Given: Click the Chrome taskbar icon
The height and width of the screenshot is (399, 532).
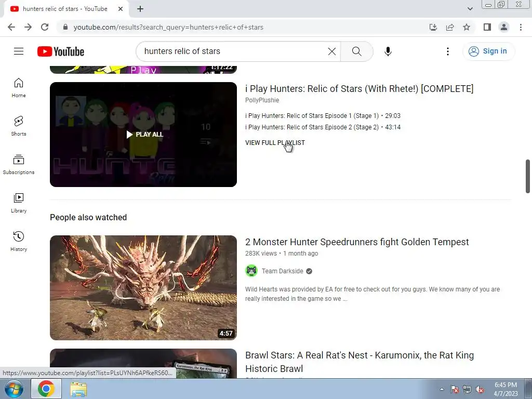Looking at the screenshot, I should pyautogui.click(x=46, y=389).
